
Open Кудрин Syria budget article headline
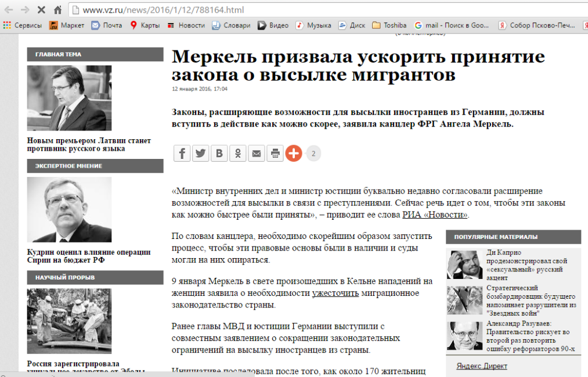pyautogui.click(x=89, y=256)
